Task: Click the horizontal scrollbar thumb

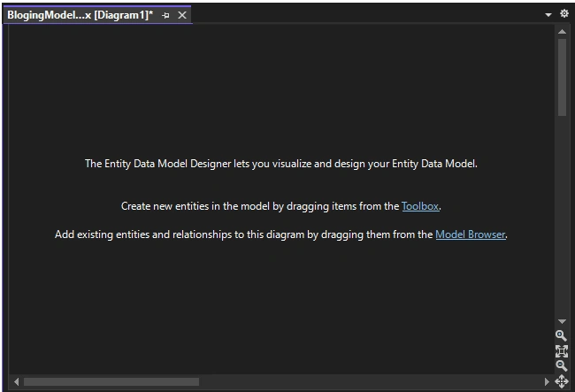Action: 111,381
